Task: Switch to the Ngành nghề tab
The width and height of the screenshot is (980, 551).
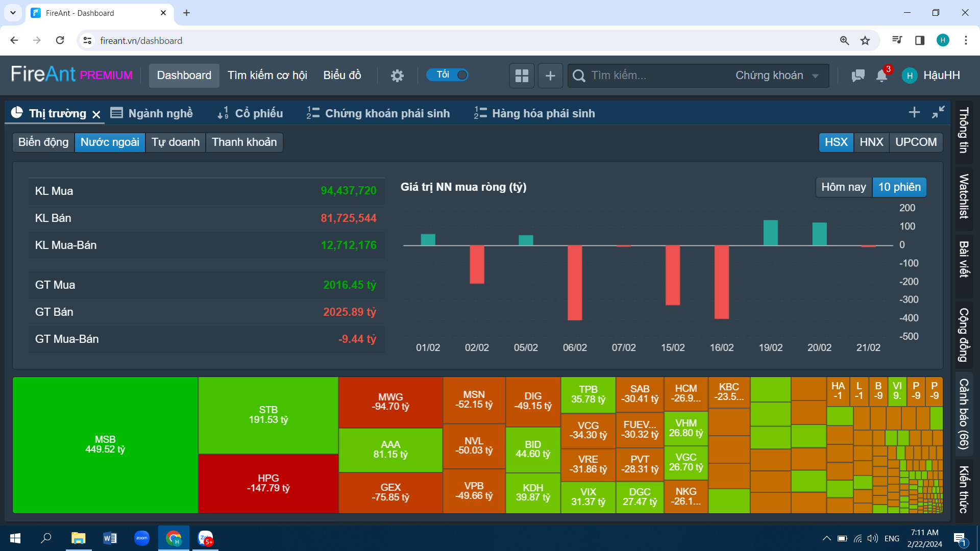Action: coord(152,113)
